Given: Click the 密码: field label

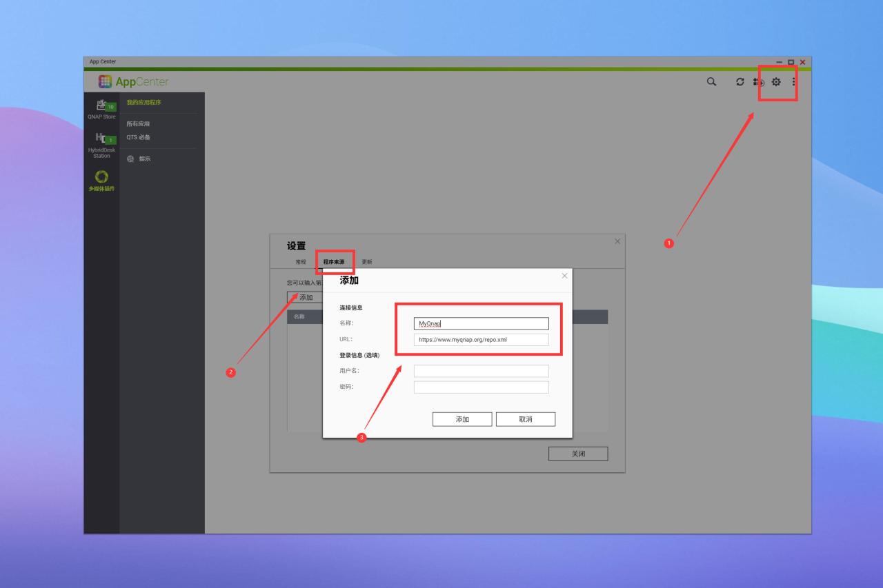Looking at the screenshot, I should 346,387.
